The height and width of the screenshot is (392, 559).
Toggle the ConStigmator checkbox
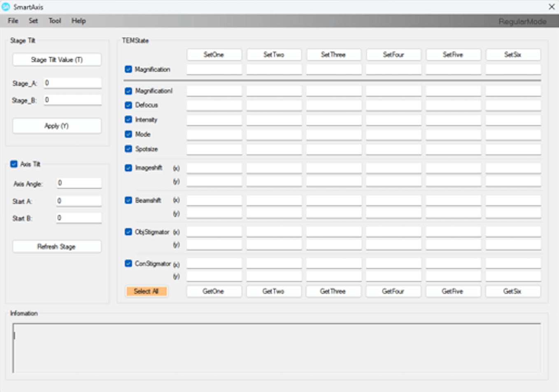pyautogui.click(x=128, y=263)
